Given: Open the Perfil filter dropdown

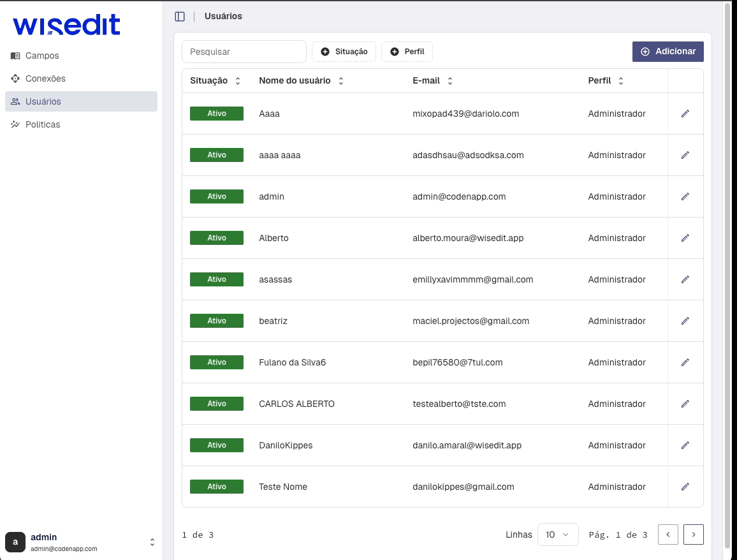Looking at the screenshot, I should pyautogui.click(x=407, y=52).
